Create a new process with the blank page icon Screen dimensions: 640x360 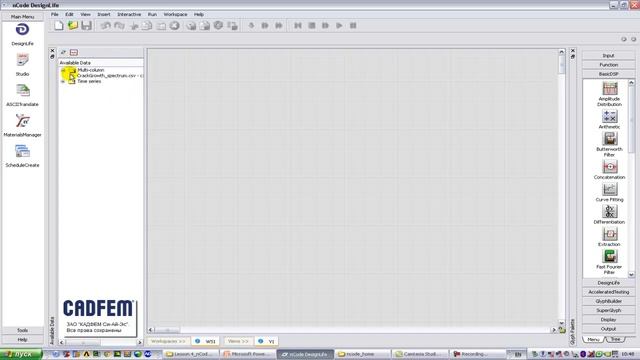tap(59, 25)
